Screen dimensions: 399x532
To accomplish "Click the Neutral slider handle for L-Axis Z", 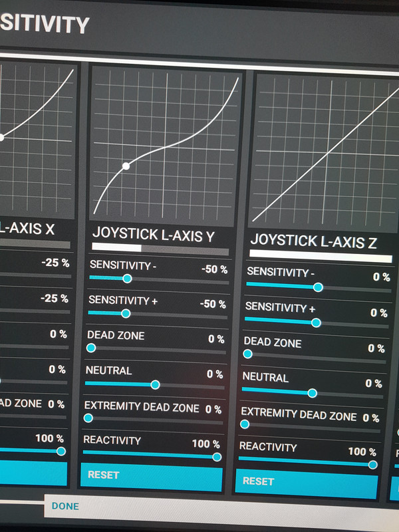I will click(x=312, y=393).
